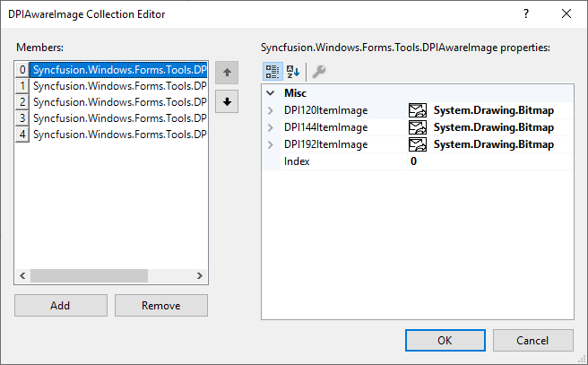
Task: Sort properties alphabetically
Action: [x=293, y=72]
